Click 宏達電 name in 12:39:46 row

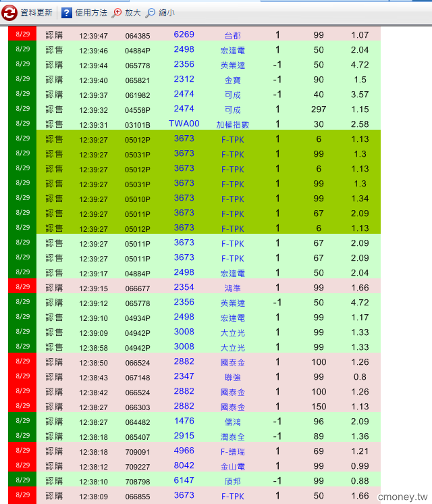233,51
